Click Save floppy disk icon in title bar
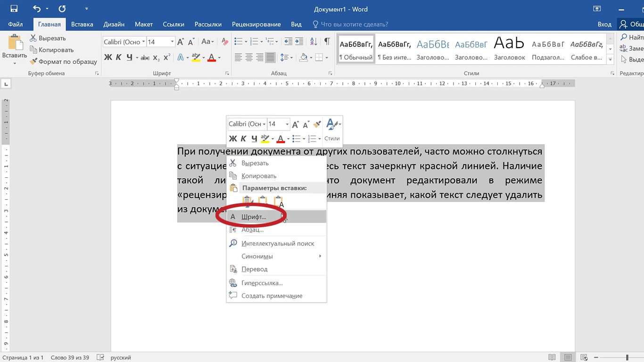 tap(14, 9)
